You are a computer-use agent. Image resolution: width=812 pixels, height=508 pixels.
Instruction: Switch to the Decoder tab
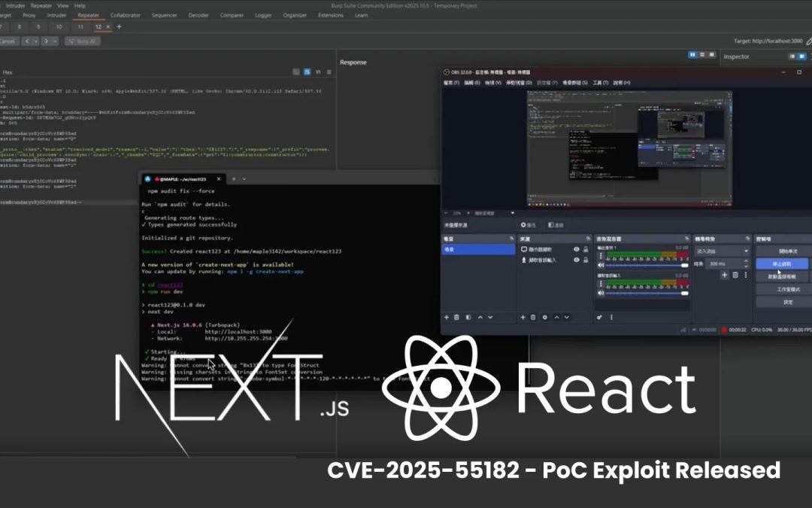[198, 15]
